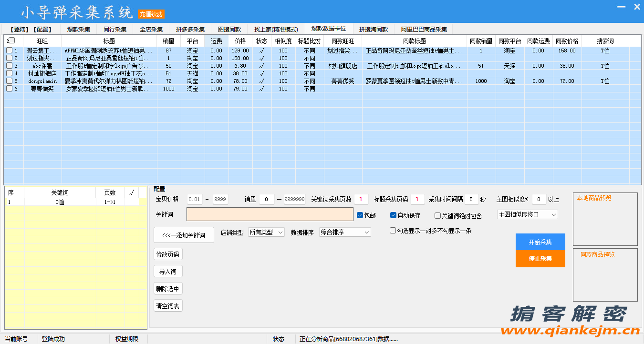Click the 旺旺 cell abc许嵩
The image size is (644, 344).
tap(42, 66)
